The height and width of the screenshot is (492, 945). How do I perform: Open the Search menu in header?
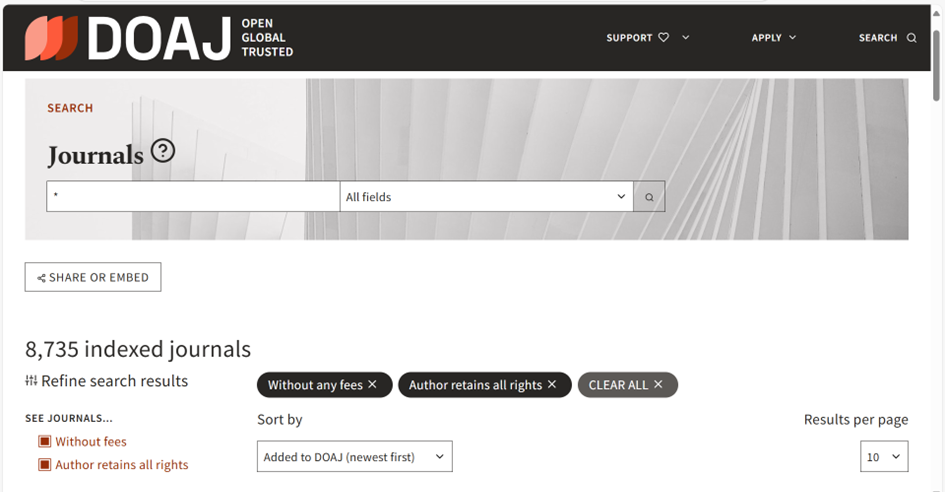click(x=887, y=37)
